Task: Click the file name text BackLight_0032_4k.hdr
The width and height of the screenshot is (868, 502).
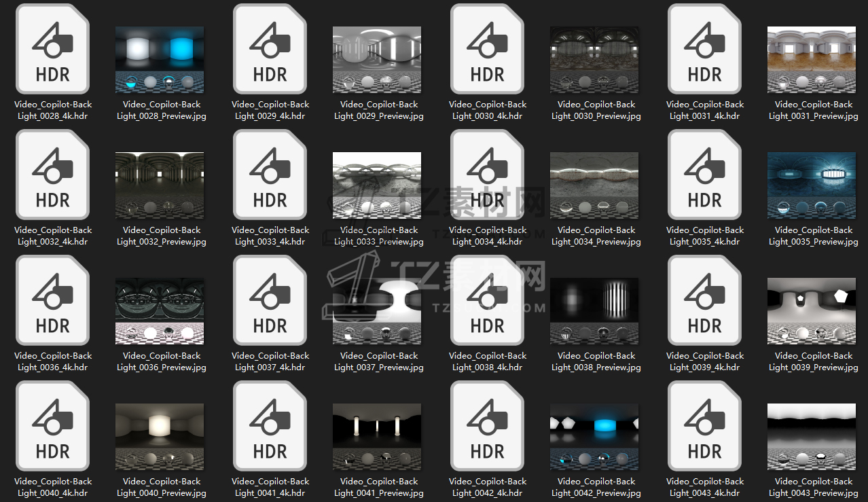Action: click(53, 236)
